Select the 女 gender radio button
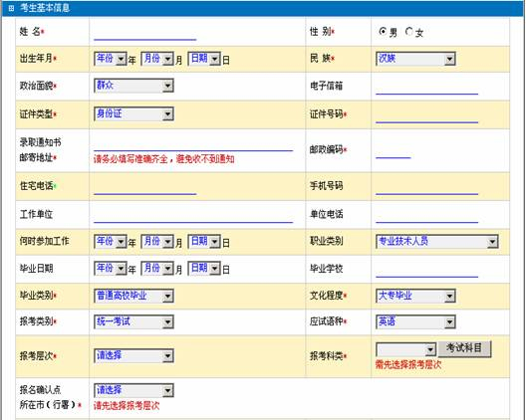This screenshot has height=420, width=526. click(x=408, y=32)
